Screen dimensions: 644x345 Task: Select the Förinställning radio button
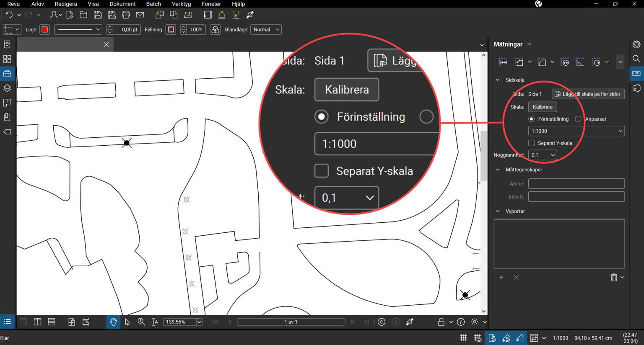[x=532, y=119]
